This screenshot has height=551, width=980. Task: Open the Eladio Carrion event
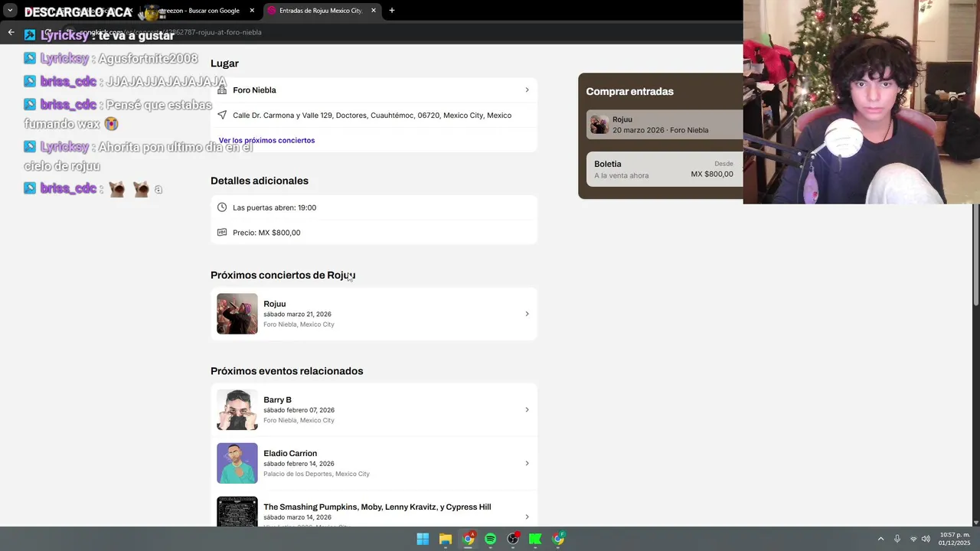click(x=374, y=463)
